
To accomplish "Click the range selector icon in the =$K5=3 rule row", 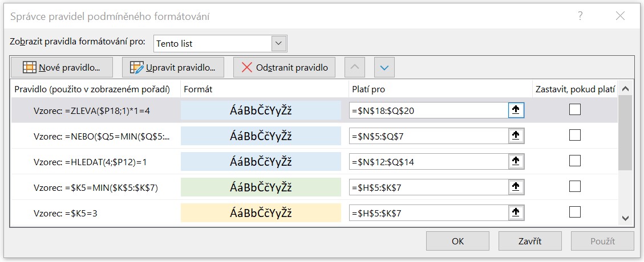I will (x=516, y=213).
